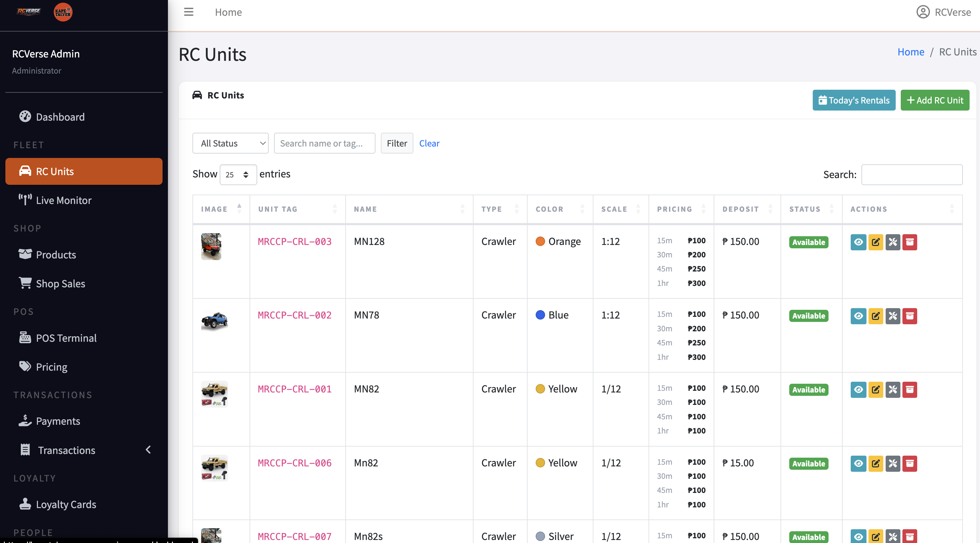View details of MRCCP-CRL-002 unit
Image resolution: width=980 pixels, height=543 pixels.
point(858,316)
